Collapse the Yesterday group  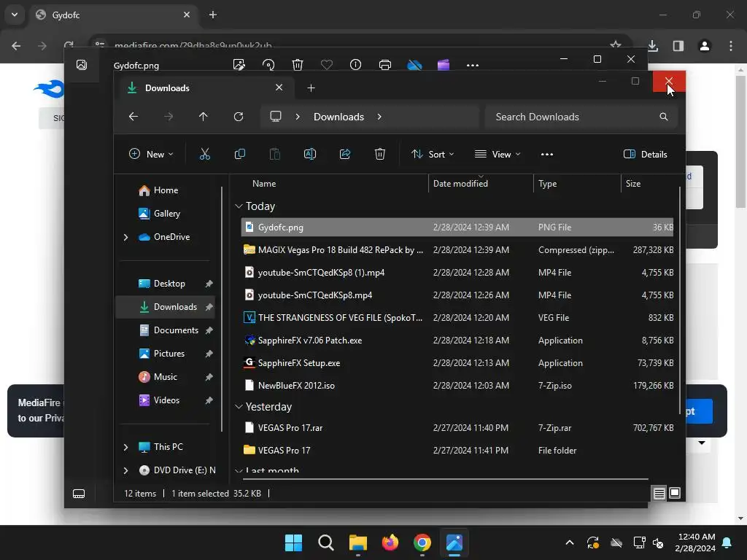click(239, 407)
